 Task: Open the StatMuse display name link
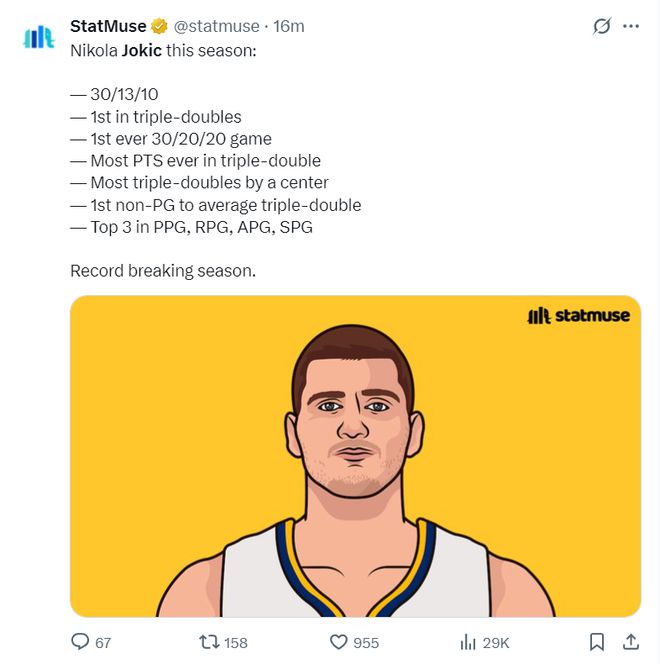pyautogui.click(x=108, y=26)
